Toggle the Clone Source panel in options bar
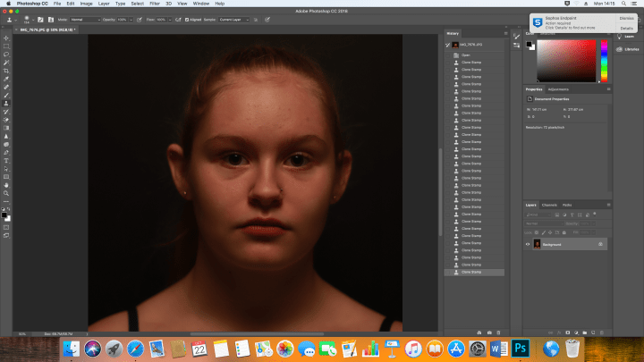 [x=51, y=20]
